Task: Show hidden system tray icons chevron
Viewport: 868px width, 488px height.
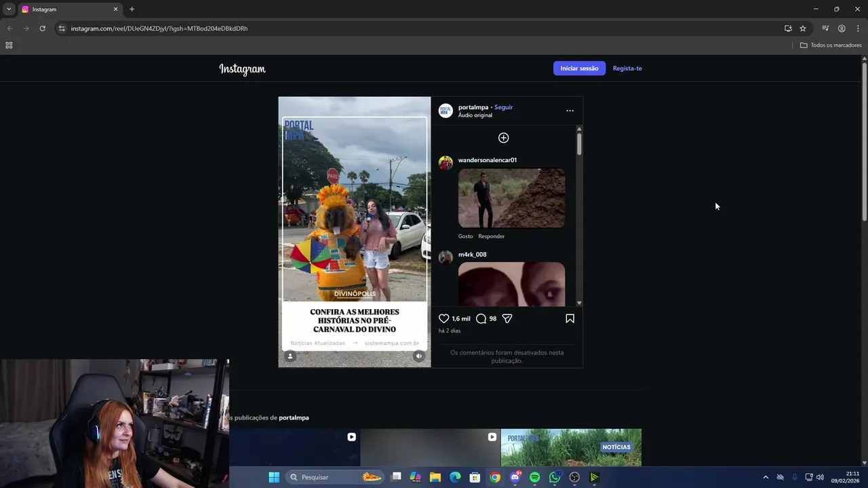Action: coord(766,477)
